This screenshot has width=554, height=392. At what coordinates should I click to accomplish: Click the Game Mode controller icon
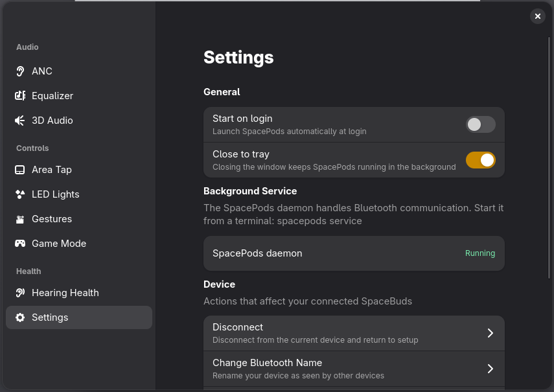[20, 244]
